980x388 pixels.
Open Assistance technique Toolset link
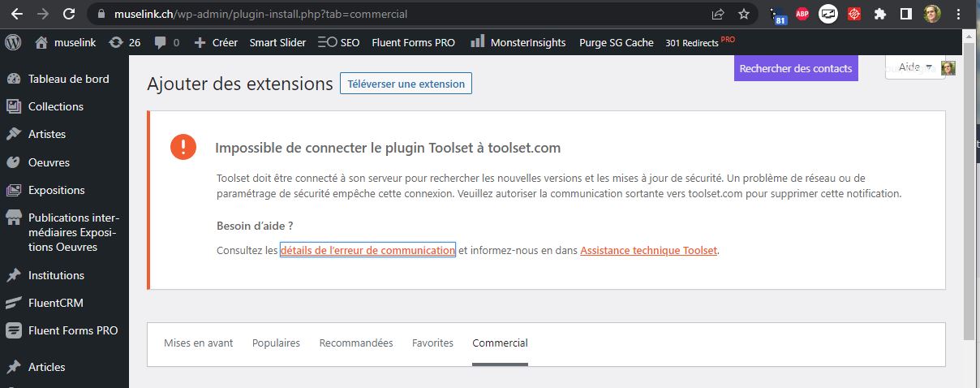(648, 250)
